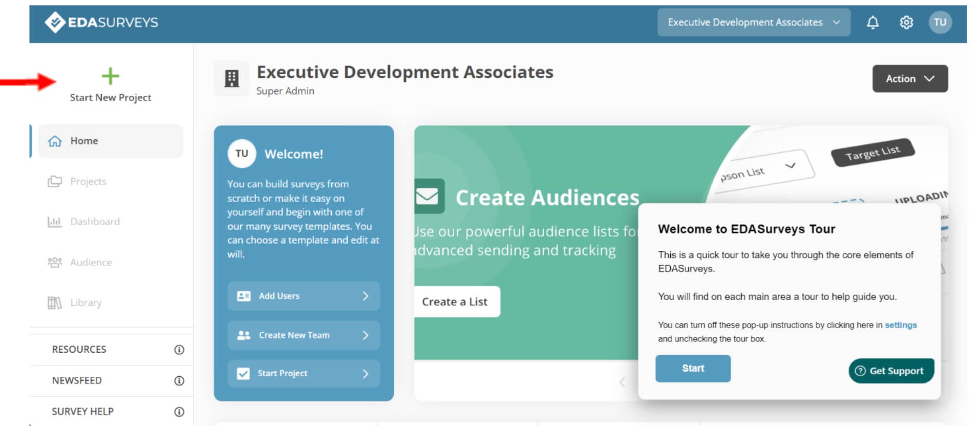
Task: Click the info icon beside NEWSFEED
Action: [x=179, y=381]
